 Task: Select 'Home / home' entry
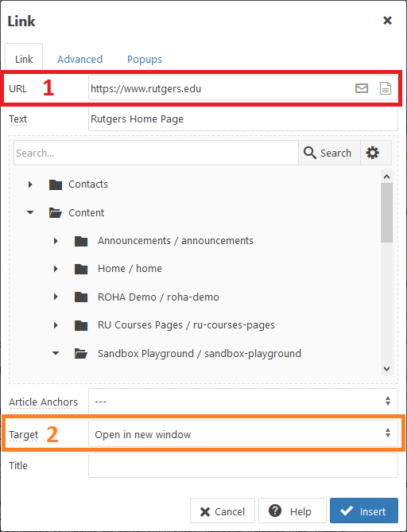tap(130, 268)
